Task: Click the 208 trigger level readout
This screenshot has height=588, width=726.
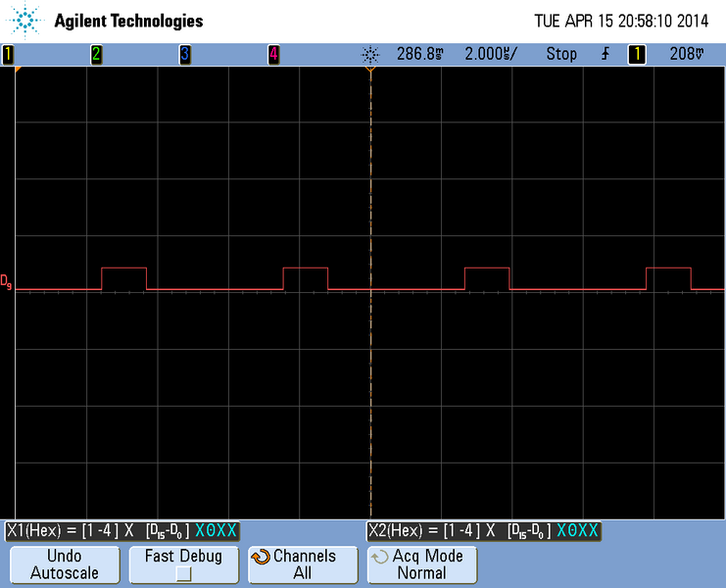Action: [x=688, y=55]
